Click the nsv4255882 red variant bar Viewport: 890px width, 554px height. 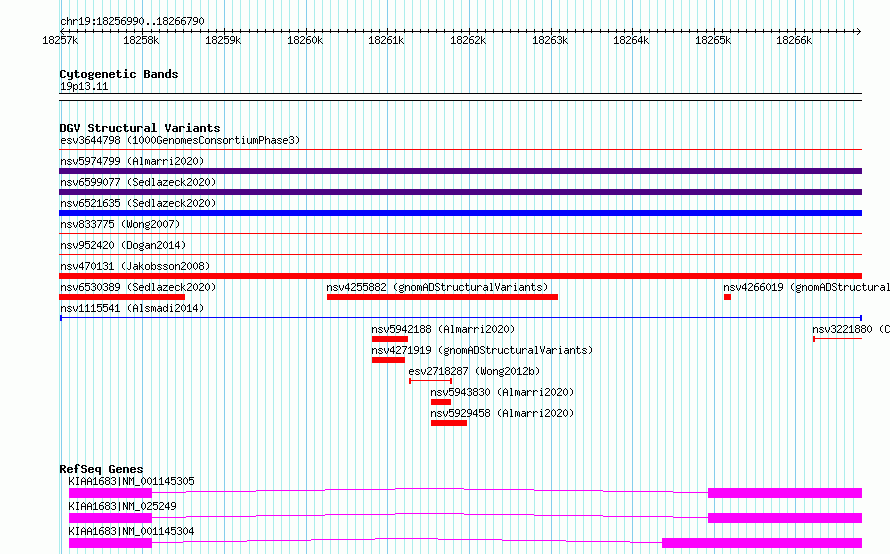pos(442,297)
